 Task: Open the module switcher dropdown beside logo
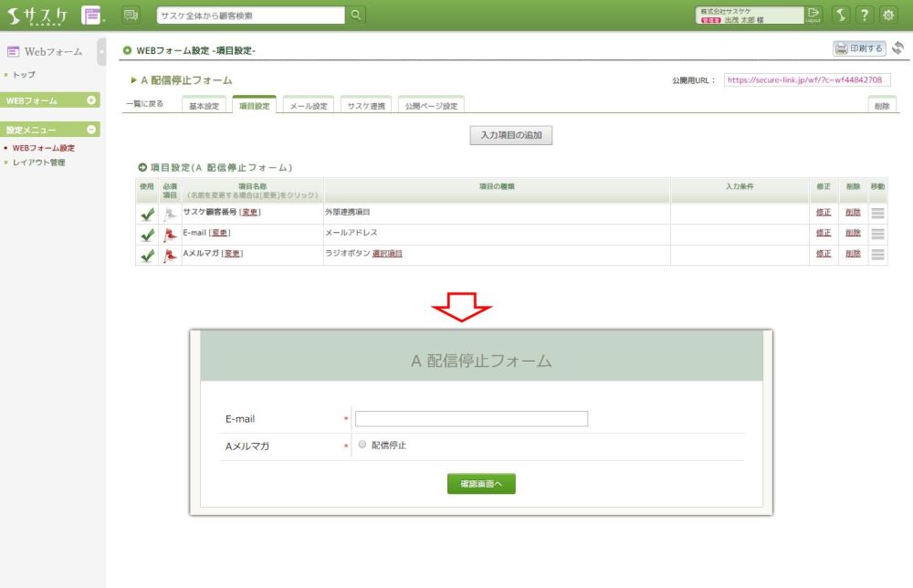(x=93, y=16)
